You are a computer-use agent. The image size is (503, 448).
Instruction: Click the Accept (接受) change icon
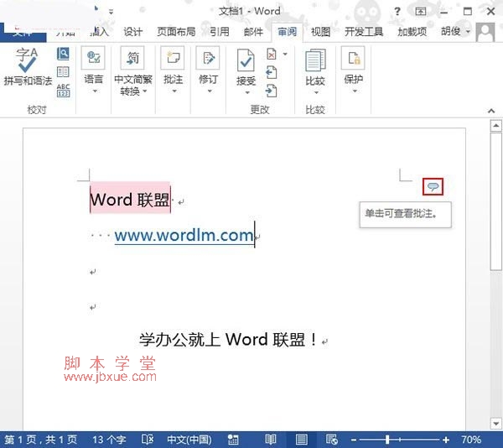246,60
